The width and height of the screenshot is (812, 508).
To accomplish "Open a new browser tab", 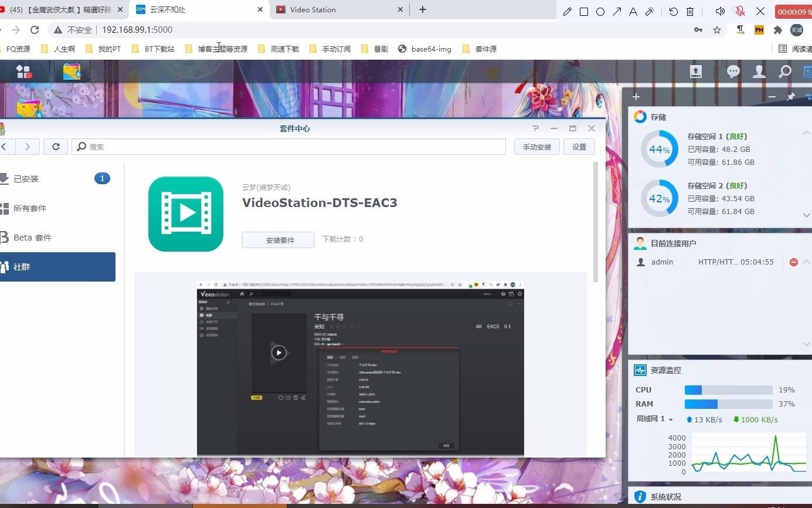I will click(x=423, y=9).
